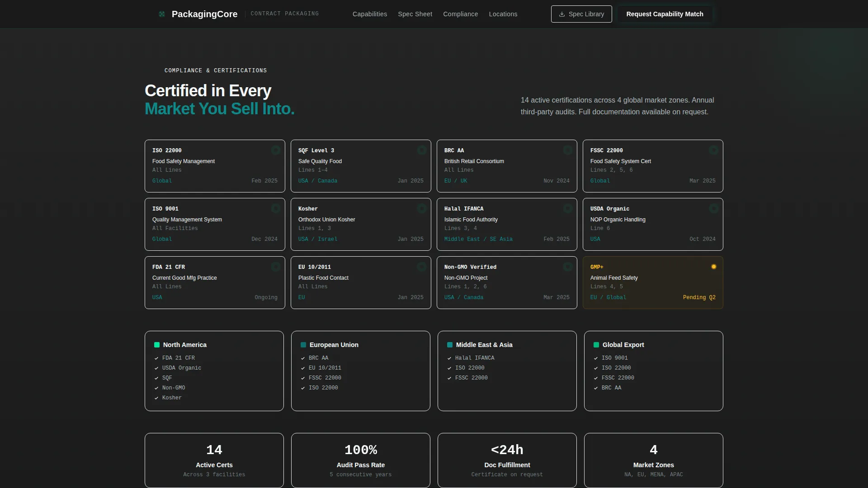Click the square beside Global Export
This screenshot has width=868, height=488.
click(x=596, y=345)
